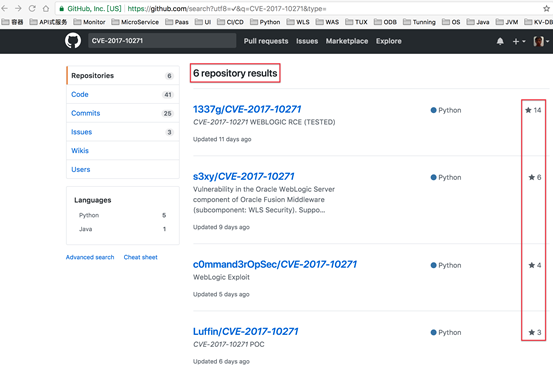
Task: Open the Java bookmarks folder
Action: pyautogui.click(x=478, y=22)
